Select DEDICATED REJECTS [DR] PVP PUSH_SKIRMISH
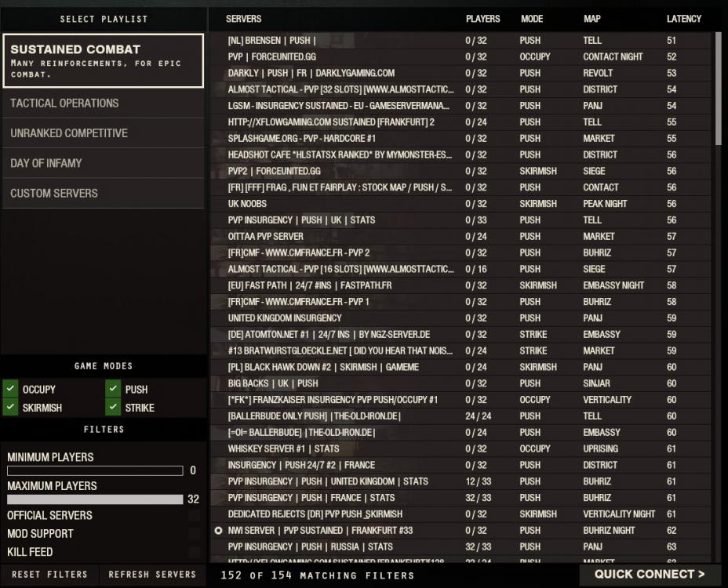The image size is (728, 588). [x=461, y=514]
